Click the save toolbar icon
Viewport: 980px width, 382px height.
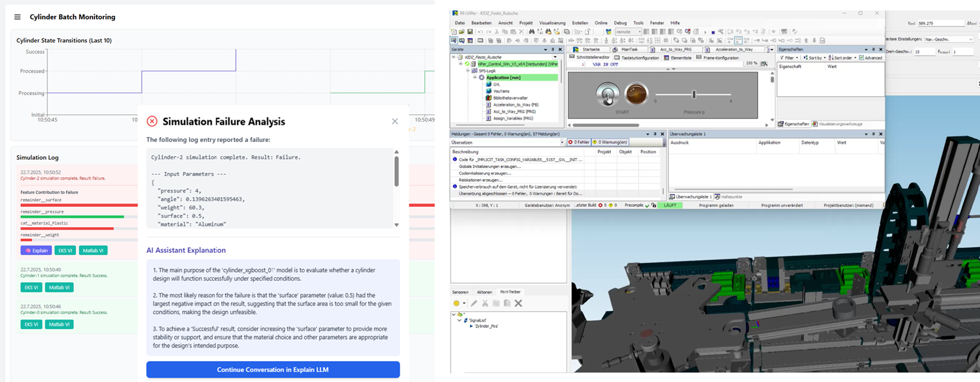pos(469,31)
